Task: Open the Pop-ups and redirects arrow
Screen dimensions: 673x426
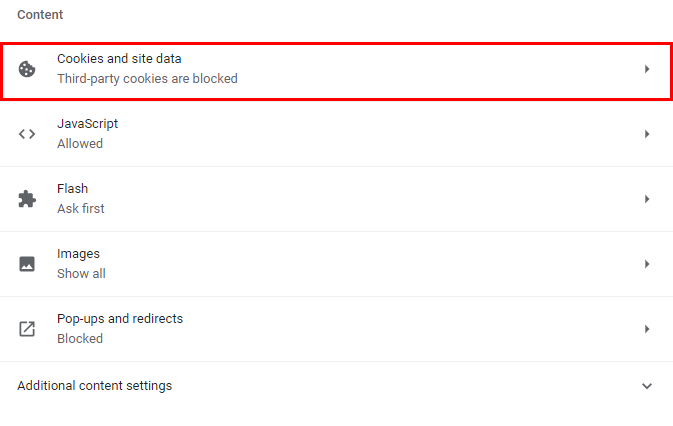Action: [x=647, y=329]
